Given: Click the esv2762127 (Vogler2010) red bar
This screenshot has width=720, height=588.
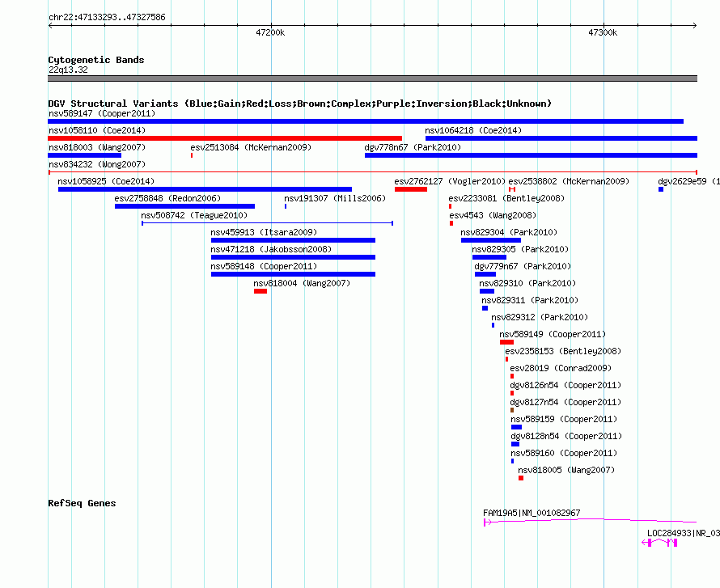Looking at the screenshot, I should (x=411, y=189).
